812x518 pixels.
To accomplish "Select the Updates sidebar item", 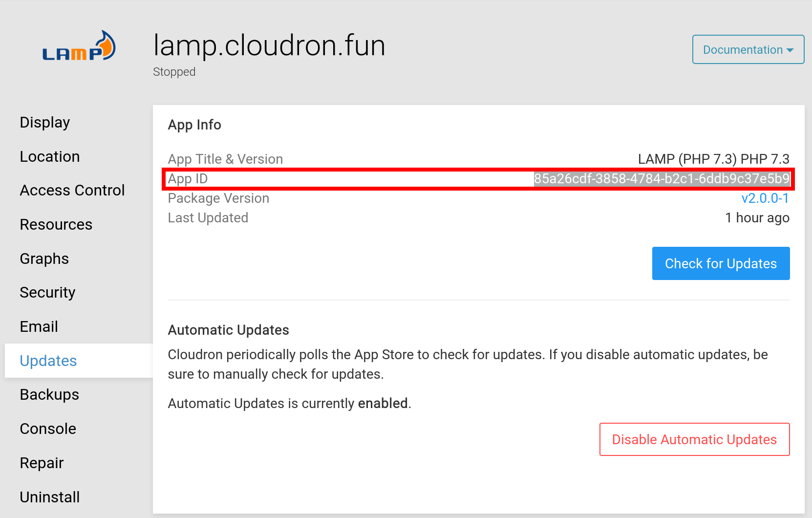I will coord(48,361).
